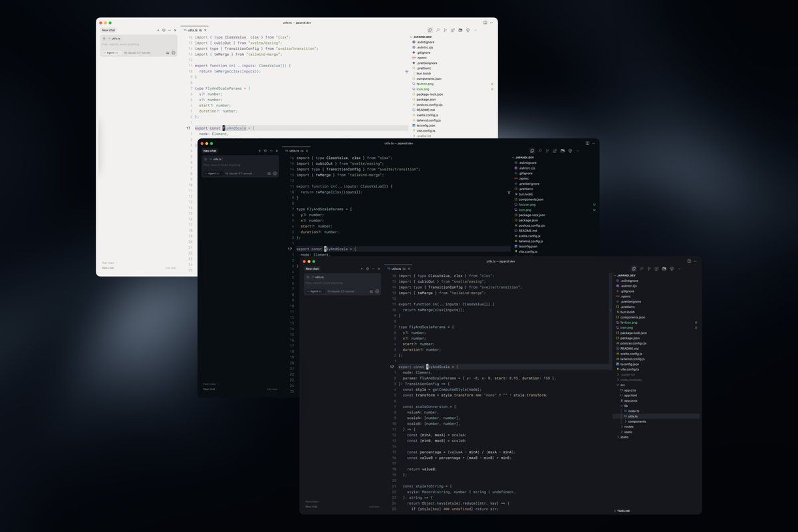
Task: Click chat input field in middle dark window
Action: pyautogui.click(x=240, y=165)
